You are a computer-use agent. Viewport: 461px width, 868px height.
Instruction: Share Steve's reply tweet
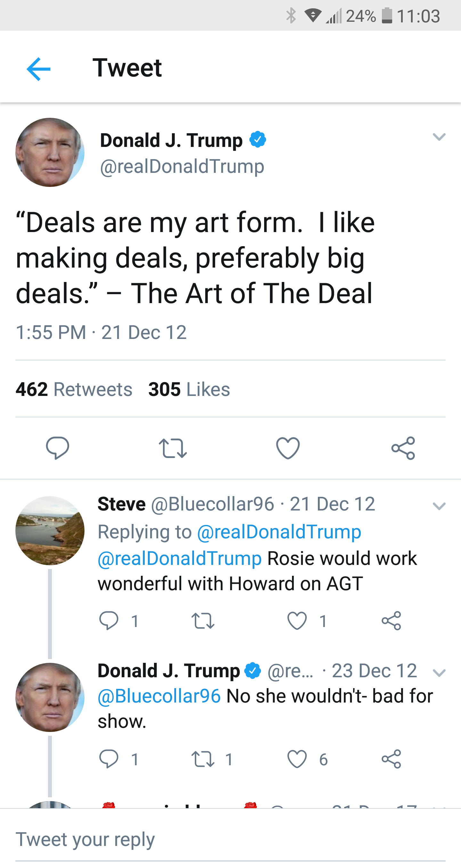pos(391,620)
